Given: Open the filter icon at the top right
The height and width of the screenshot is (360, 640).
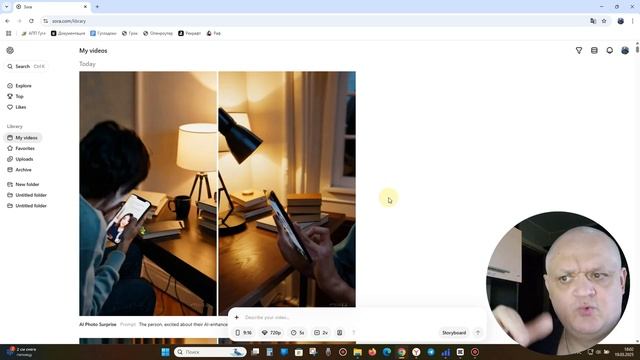Looking at the screenshot, I should [579, 50].
